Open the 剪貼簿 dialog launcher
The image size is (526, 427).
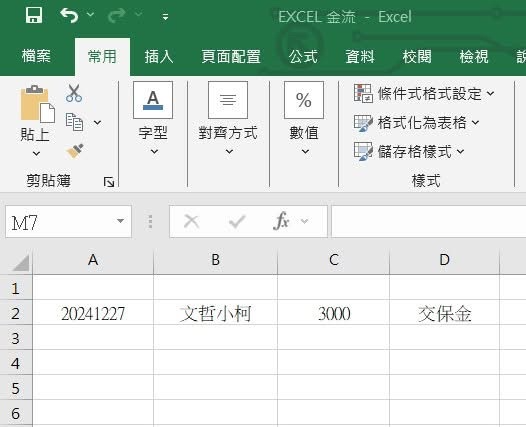point(109,182)
